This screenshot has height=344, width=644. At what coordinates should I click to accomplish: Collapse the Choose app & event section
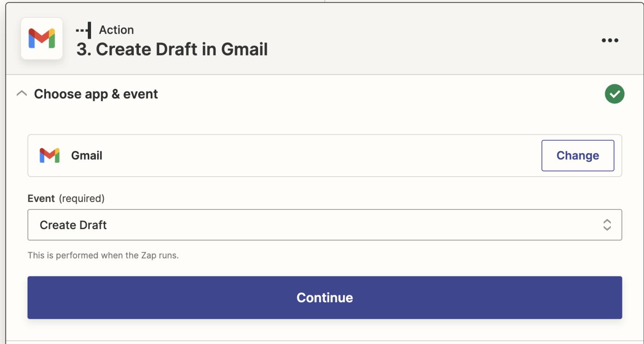click(21, 94)
